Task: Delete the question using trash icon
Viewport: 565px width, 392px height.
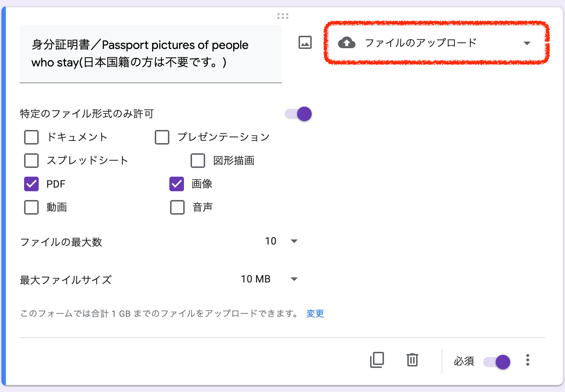Action: [412, 360]
